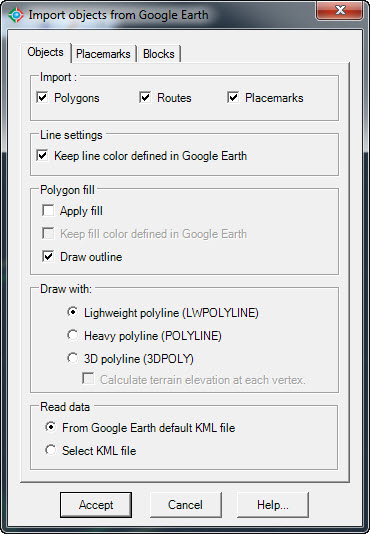370x534 pixels.
Task: Open the Help... button
Action: click(273, 505)
